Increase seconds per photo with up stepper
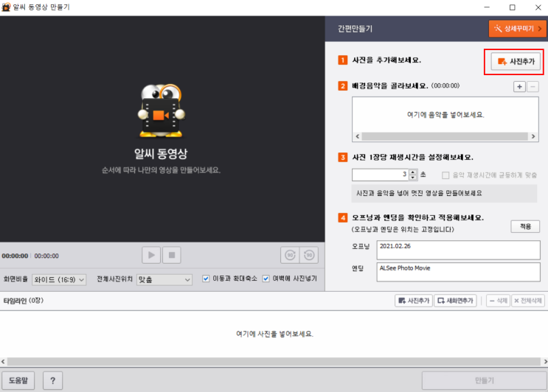 click(413, 172)
